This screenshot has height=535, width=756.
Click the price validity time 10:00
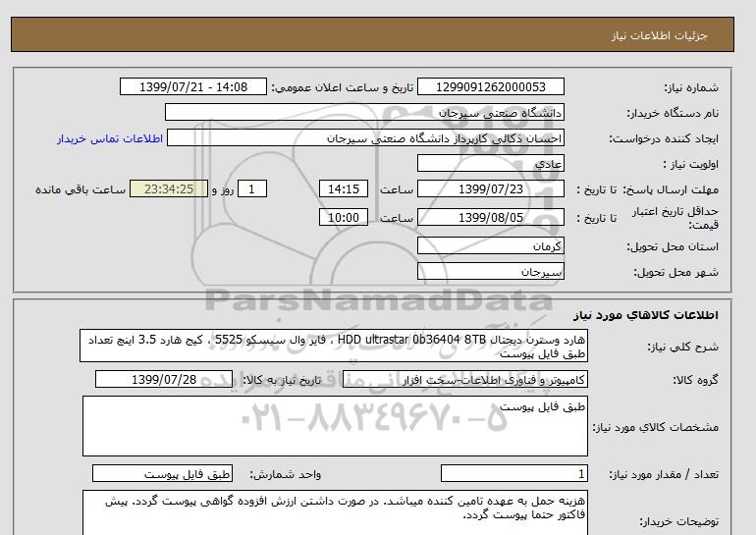pos(344,217)
